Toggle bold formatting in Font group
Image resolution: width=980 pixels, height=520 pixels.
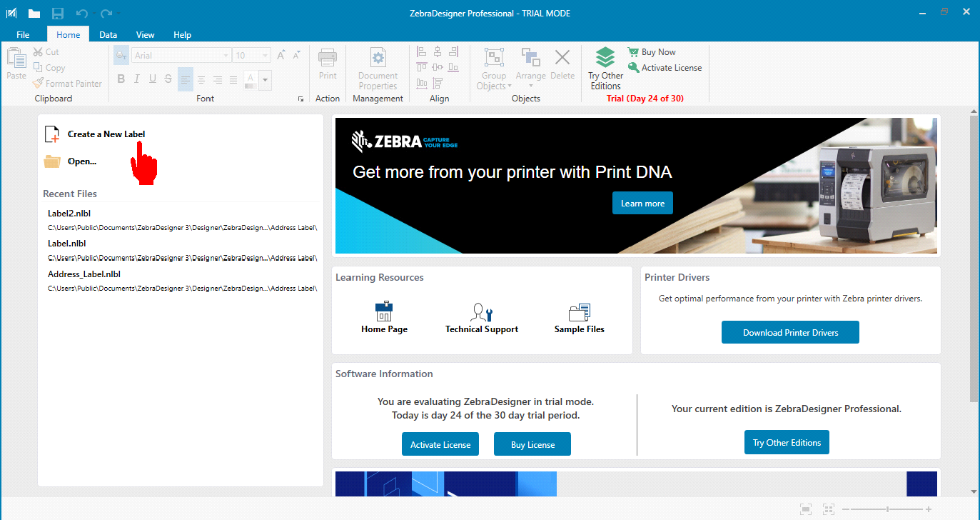click(121, 79)
